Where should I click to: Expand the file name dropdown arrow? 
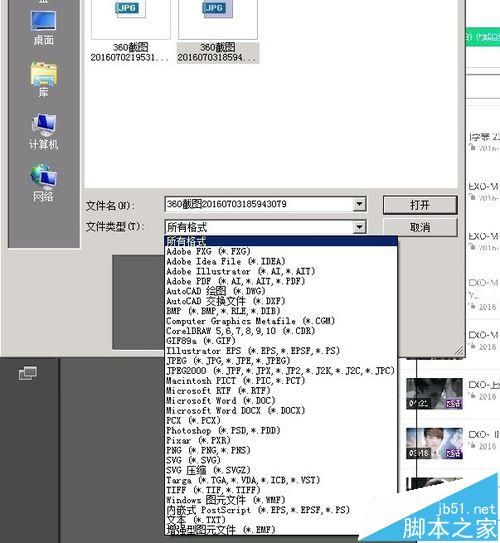pos(359,204)
